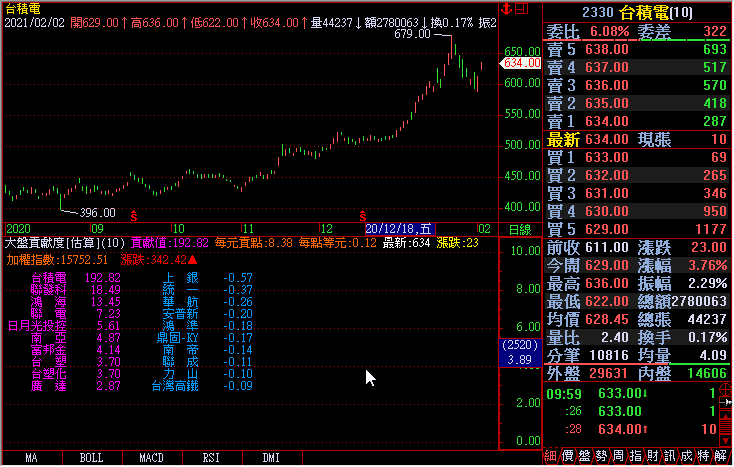Select the MACD indicator tab
Viewport: 734px width, 467px height.
click(x=152, y=458)
